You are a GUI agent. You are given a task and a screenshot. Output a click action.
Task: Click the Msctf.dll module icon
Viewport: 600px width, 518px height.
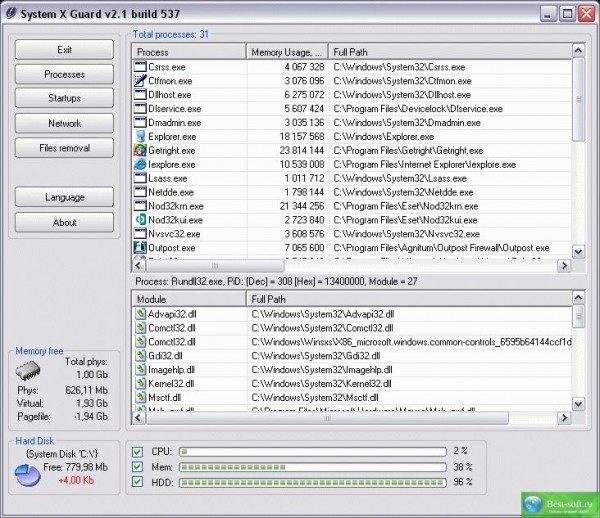[140, 397]
